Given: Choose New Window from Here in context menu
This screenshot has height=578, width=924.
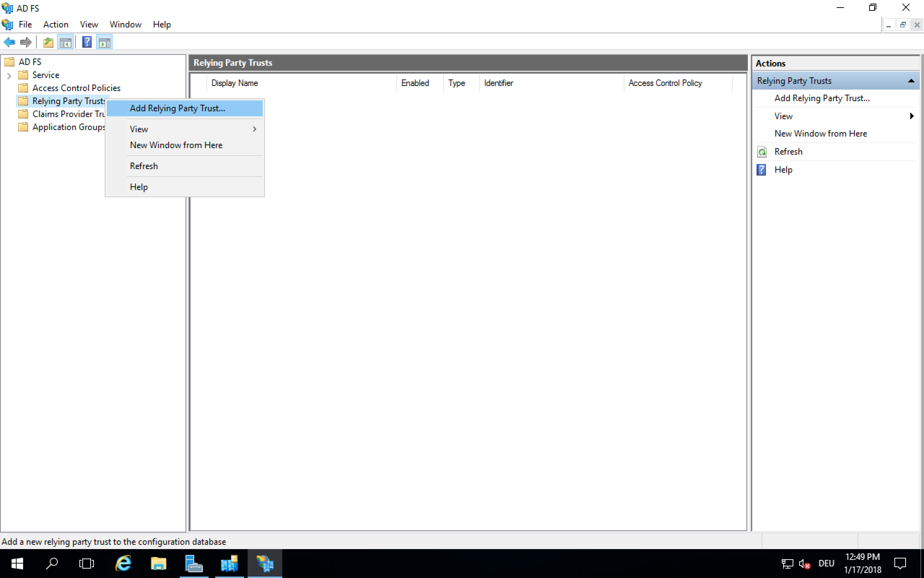Looking at the screenshot, I should click(185, 145).
